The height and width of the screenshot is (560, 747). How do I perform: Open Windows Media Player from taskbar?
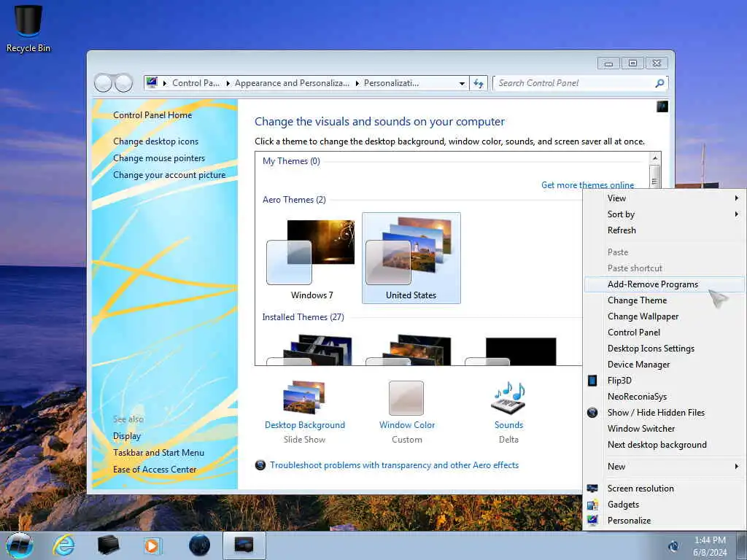pyautogui.click(x=152, y=545)
